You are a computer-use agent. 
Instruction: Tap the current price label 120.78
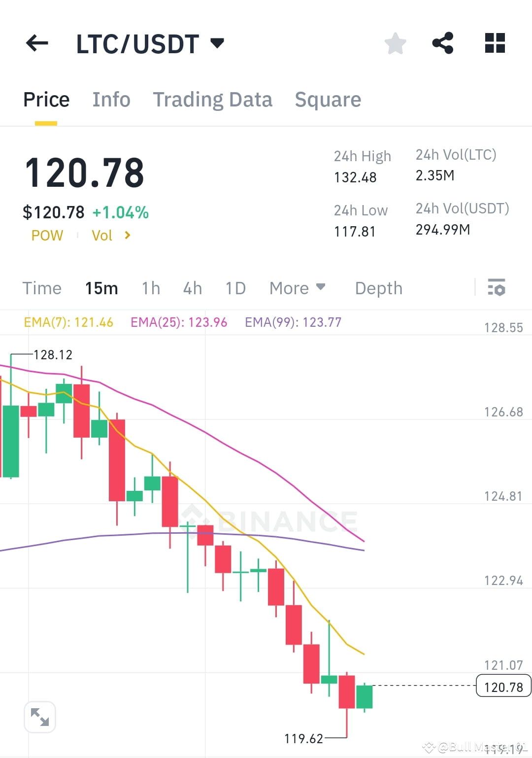503,687
